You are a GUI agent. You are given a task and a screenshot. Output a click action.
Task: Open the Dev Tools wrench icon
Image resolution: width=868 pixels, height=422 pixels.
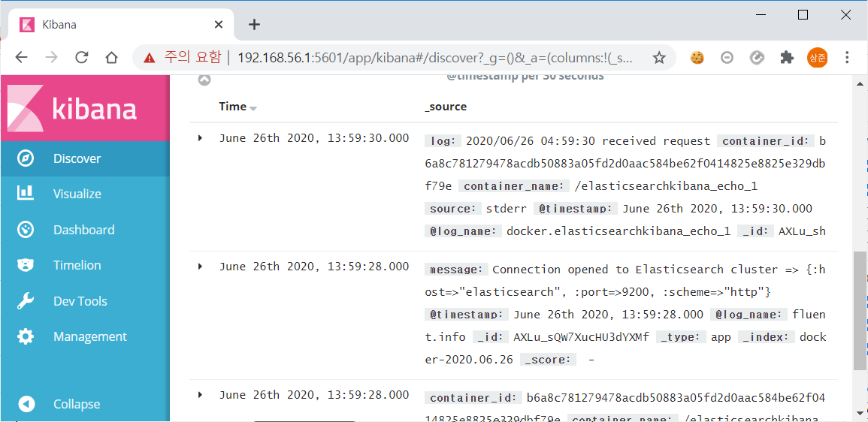26,301
